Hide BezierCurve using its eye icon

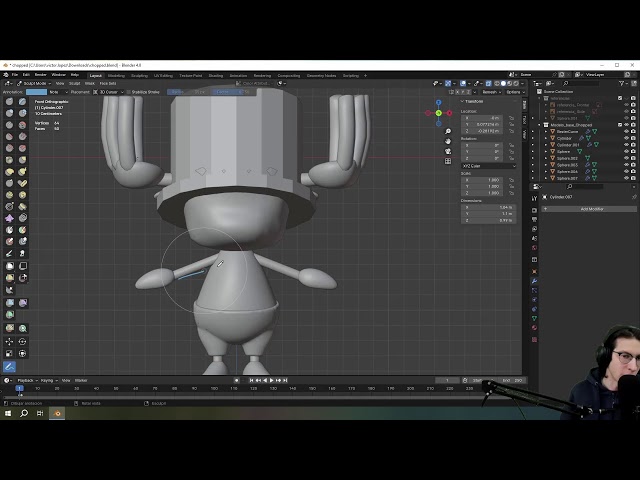point(627,131)
